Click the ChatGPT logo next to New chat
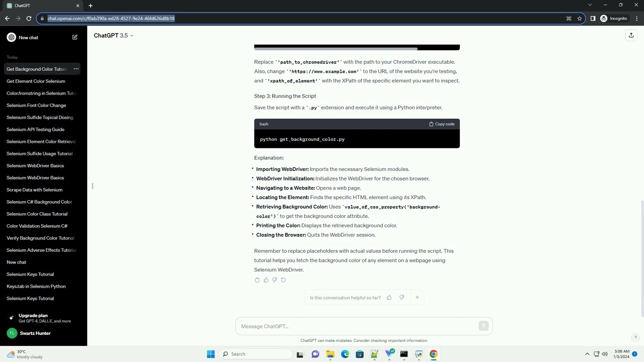The width and height of the screenshot is (644, 362). coord(11,37)
